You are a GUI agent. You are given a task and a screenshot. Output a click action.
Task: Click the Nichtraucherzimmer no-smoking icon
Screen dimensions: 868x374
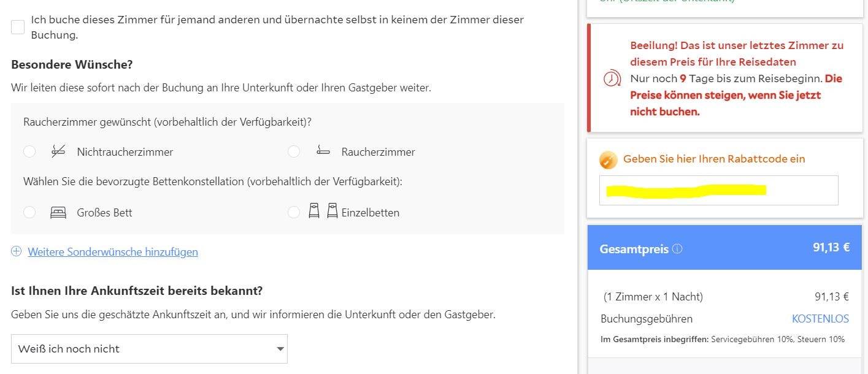coord(58,151)
